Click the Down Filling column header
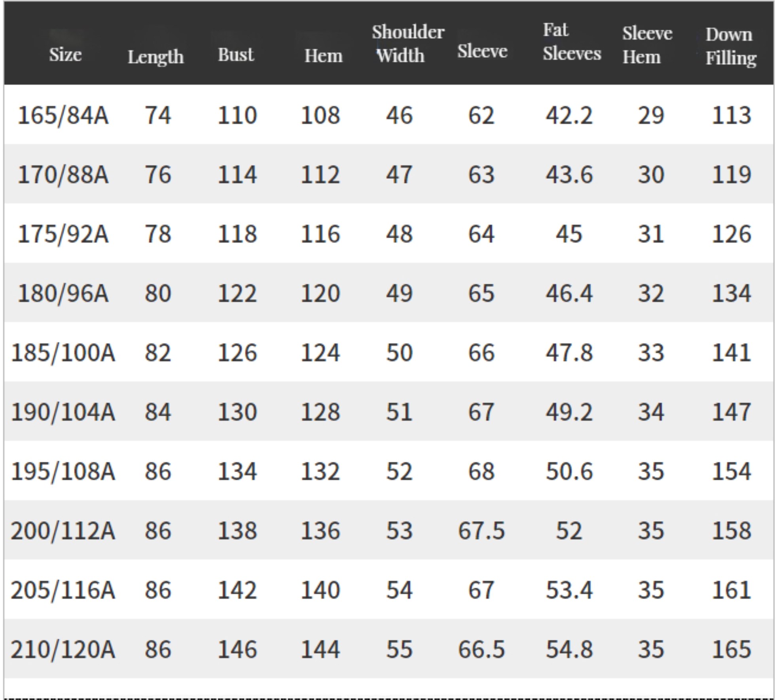 (x=731, y=46)
